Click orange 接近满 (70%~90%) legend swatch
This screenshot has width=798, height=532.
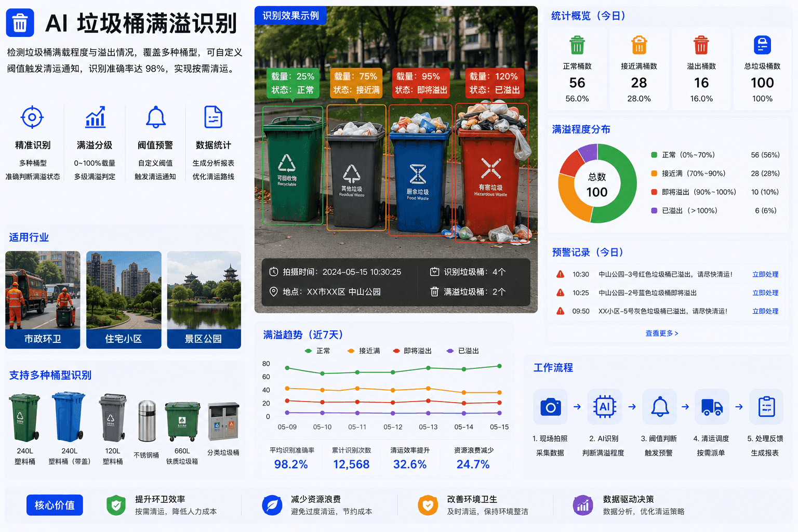click(654, 174)
